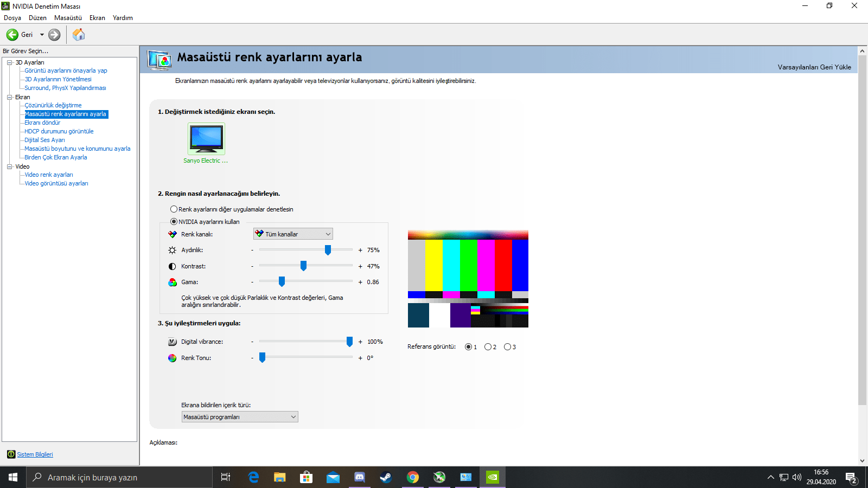The height and width of the screenshot is (488, 868).
Task: Select 'NVIDIA ayarlarını kullan' radio button
Action: (174, 222)
